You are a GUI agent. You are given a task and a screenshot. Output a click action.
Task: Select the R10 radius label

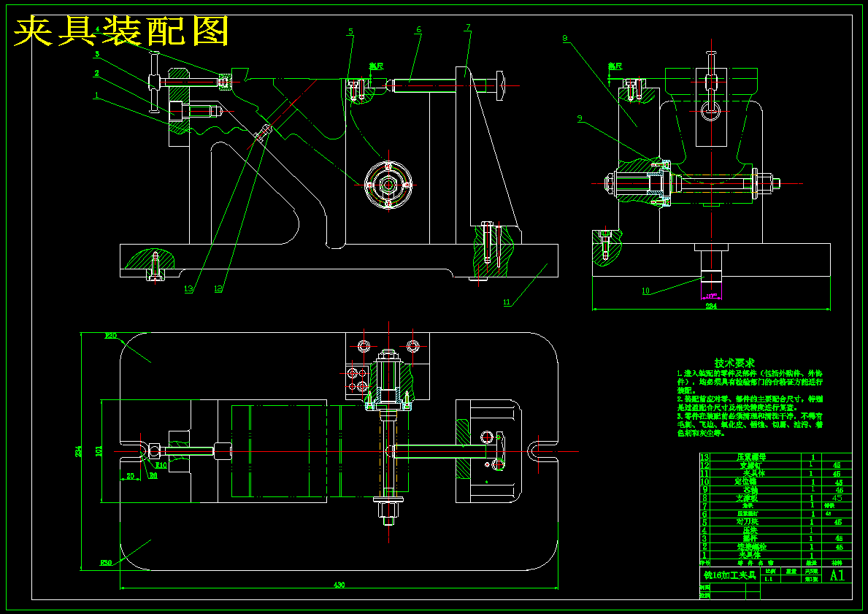pos(161,466)
